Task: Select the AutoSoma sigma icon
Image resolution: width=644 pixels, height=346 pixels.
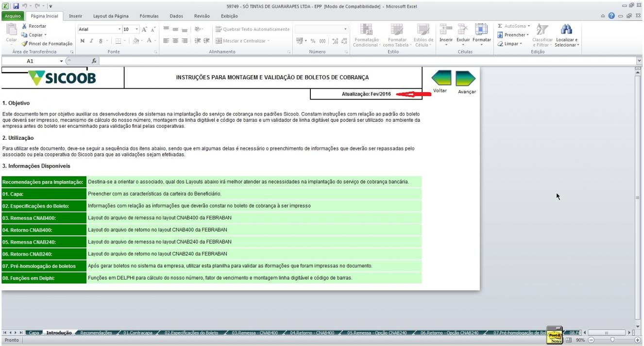Action: tap(500, 26)
